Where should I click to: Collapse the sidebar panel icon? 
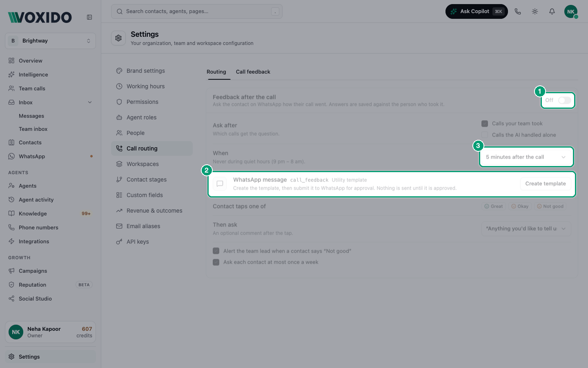pos(89,17)
